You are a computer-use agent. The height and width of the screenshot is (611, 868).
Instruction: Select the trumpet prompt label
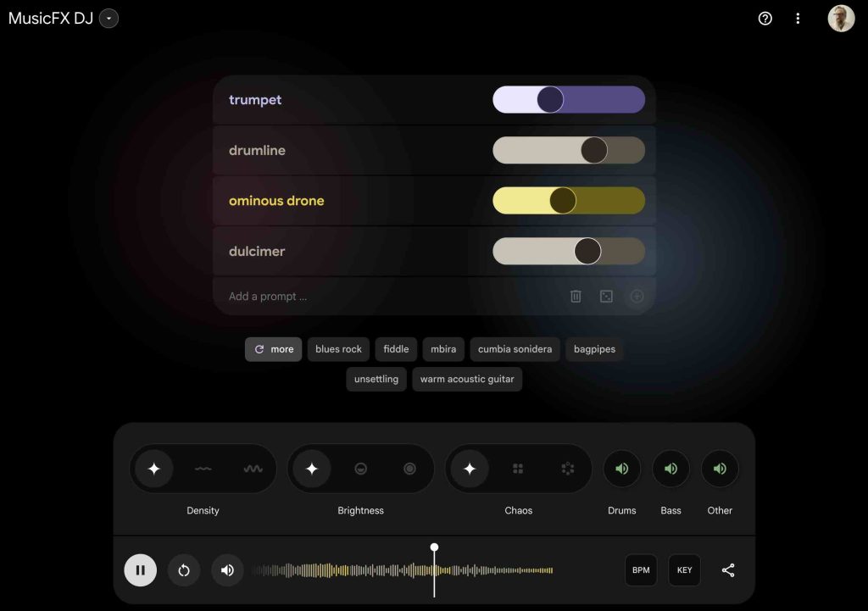coord(255,100)
